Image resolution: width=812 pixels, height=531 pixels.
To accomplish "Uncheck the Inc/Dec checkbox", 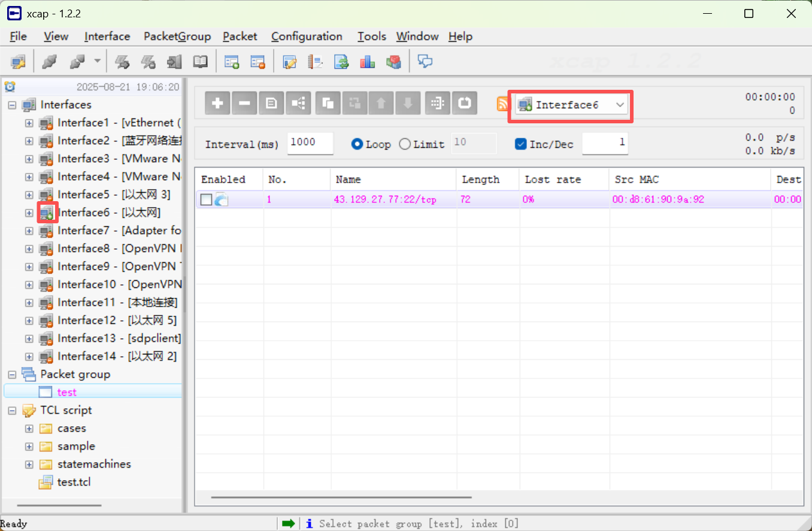I will coord(521,144).
